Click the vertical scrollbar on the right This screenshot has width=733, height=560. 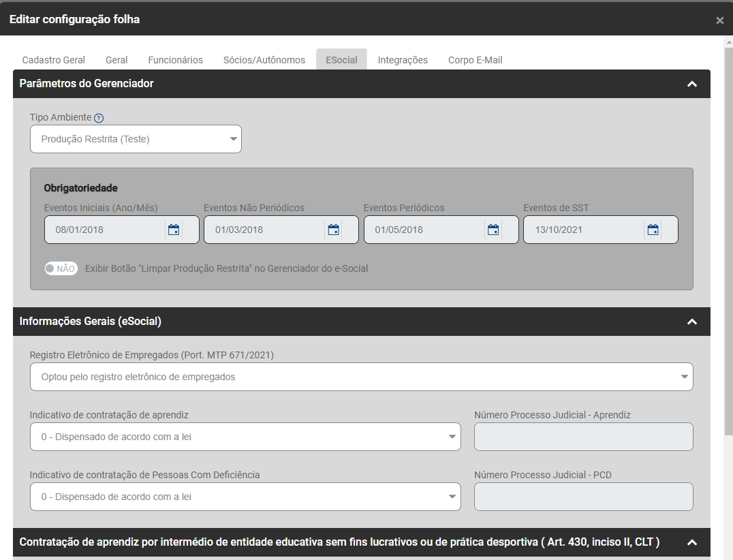(x=728, y=238)
